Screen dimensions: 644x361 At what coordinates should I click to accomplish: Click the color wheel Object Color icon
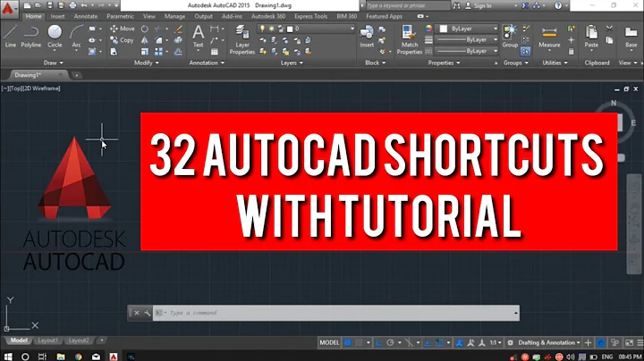tap(428, 29)
